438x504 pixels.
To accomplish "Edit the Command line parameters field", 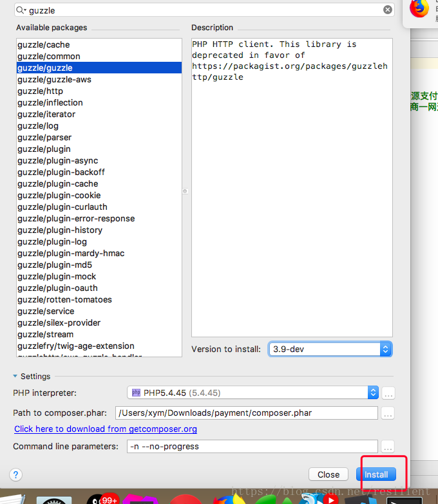I will click(x=252, y=447).
